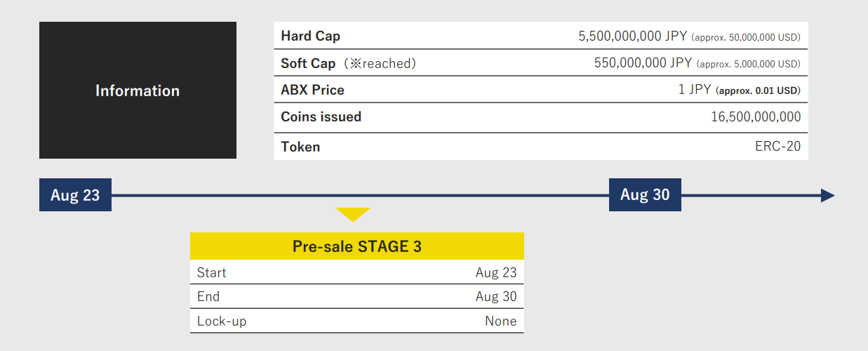
Task: Select the Pre-sale STAGE 3 header
Action: (356, 246)
